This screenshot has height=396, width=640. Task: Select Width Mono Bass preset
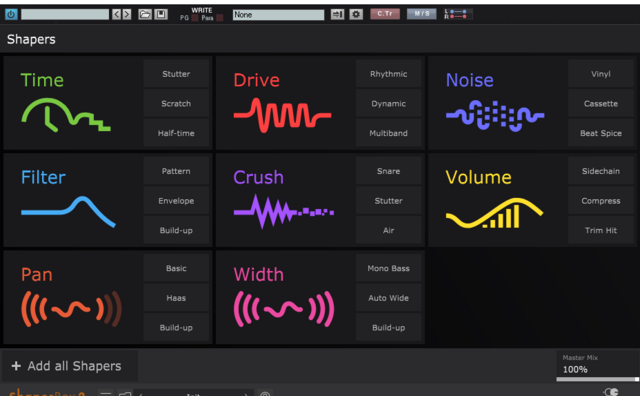[389, 268]
